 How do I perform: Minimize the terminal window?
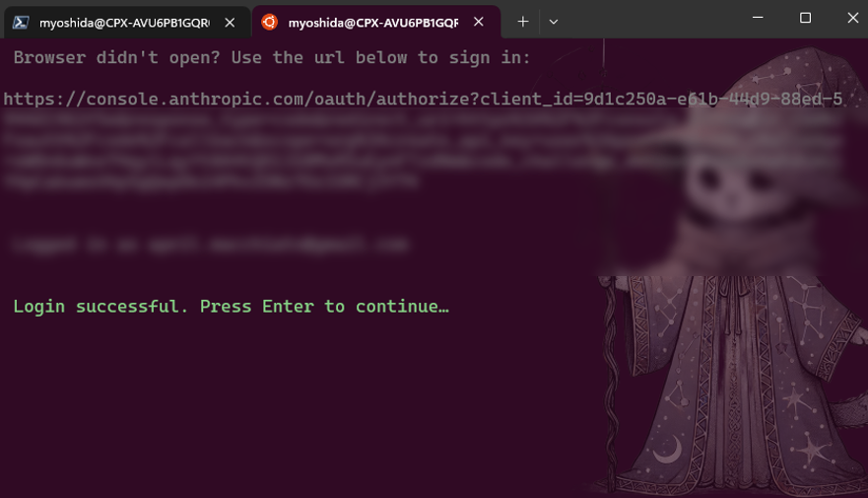(758, 18)
